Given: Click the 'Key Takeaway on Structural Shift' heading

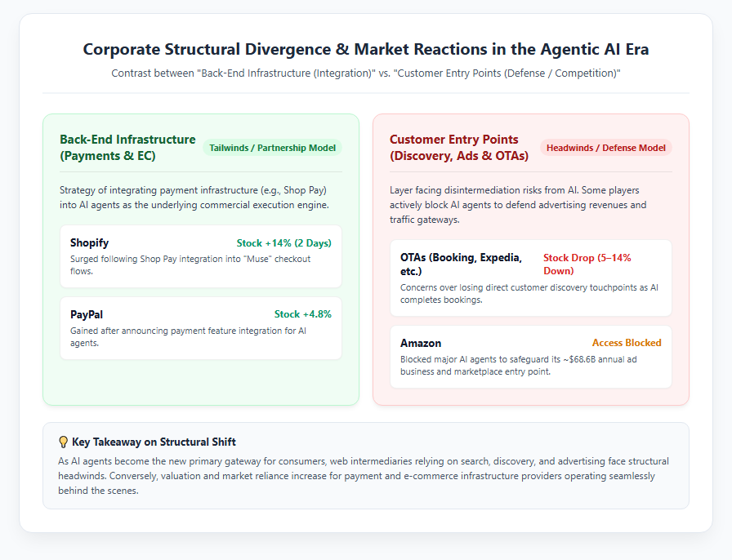Looking at the screenshot, I should click(x=154, y=442).
